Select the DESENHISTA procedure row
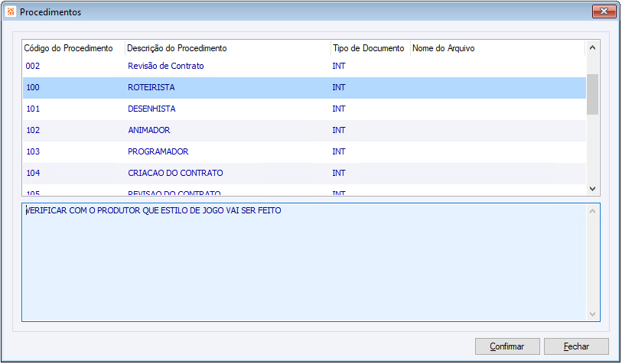The width and height of the screenshot is (622, 364). coord(304,109)
